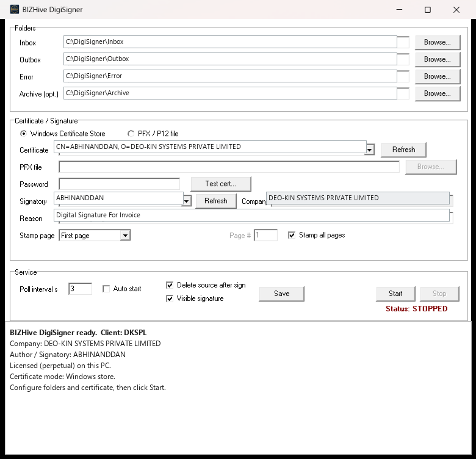Refresh the certificate list

[403, 150]
